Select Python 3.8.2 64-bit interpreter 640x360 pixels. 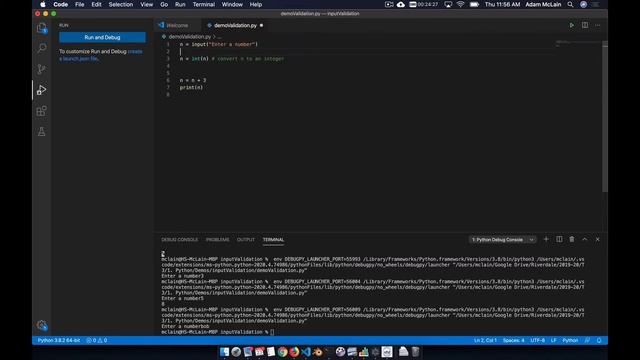click(59, 340)
